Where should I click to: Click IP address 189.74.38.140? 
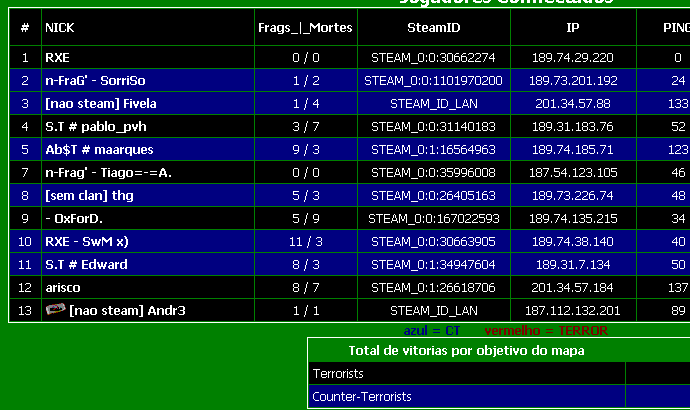(573, 242)
